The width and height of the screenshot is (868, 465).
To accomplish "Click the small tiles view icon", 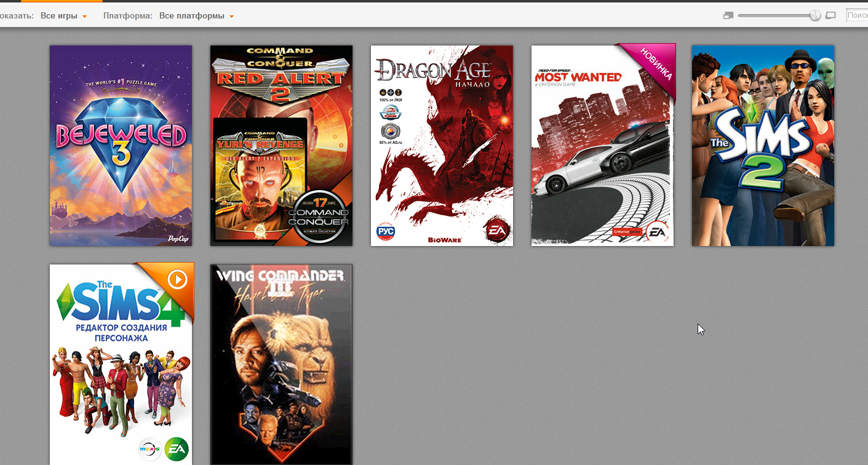I will point(728,15).
